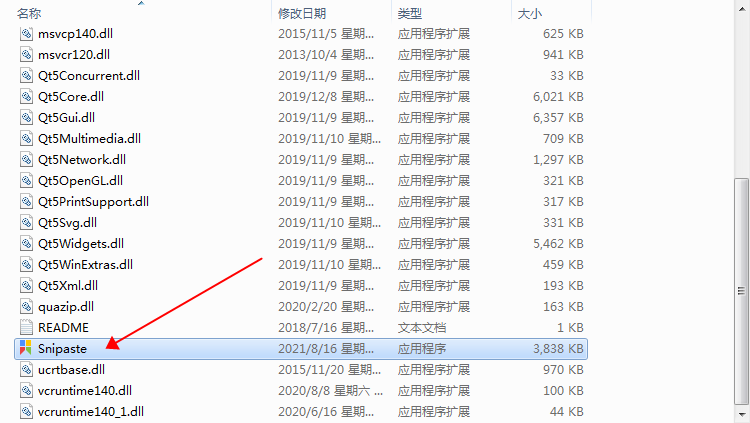Select file name msvcr120.dll
Screen dimensions: 750x423
pyautogui.click(x=74, y=55)
